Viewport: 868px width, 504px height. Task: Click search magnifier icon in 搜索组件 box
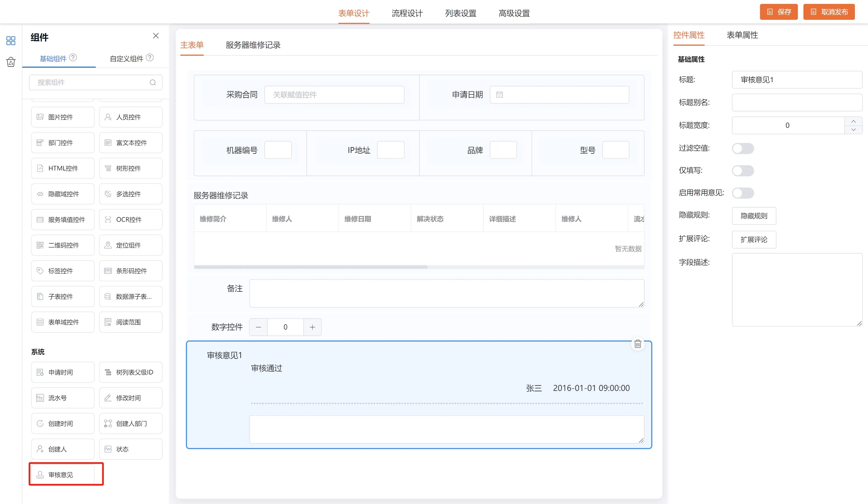153,82
